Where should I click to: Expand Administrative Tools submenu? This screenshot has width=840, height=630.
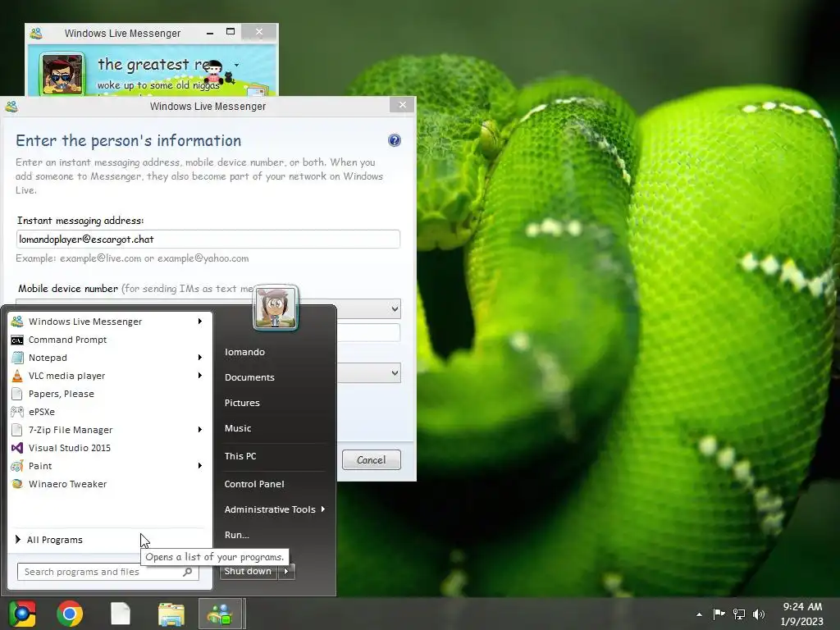click(x=275, y=509)
